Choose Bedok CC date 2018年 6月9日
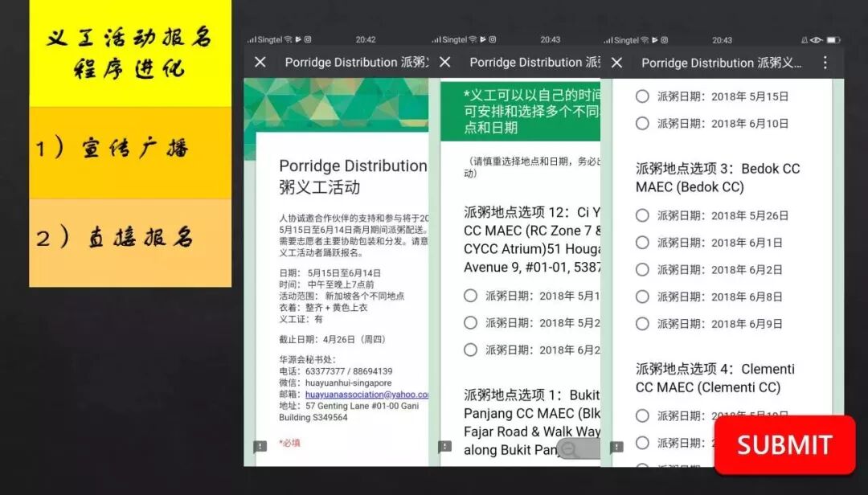 [x=642, y=324]
